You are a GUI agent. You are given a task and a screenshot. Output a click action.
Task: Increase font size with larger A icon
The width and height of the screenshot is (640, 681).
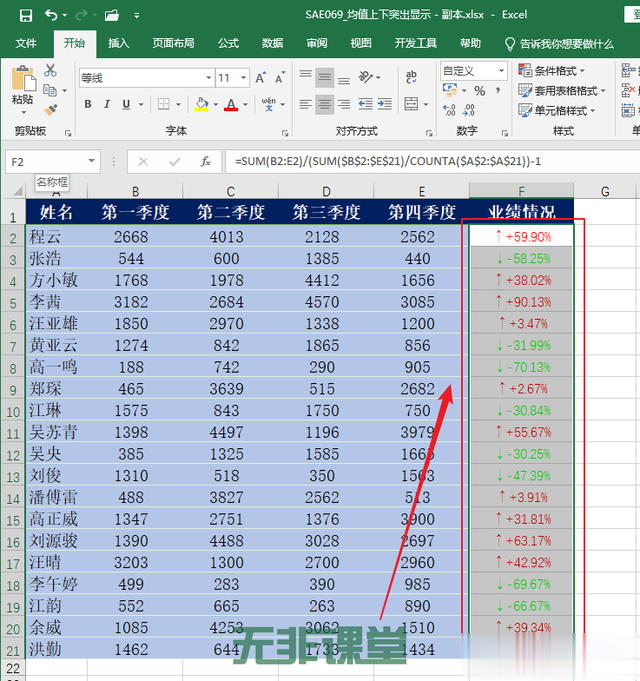261,78
